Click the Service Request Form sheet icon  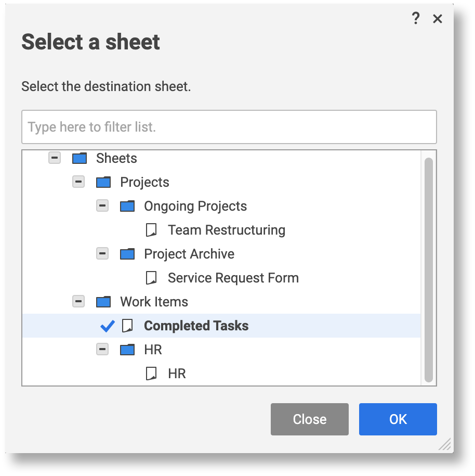151,278
